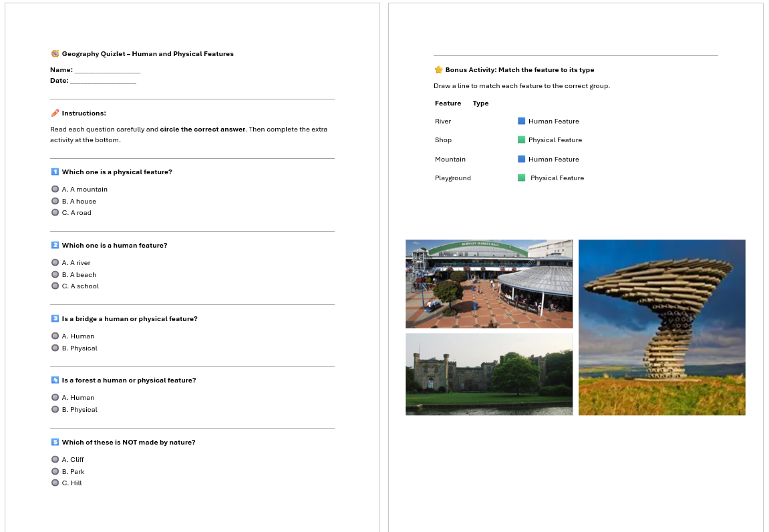Viewport: 769px width, 532px height.
Task: Select the Burnley Market Hall photo
Action: [488, 284]
